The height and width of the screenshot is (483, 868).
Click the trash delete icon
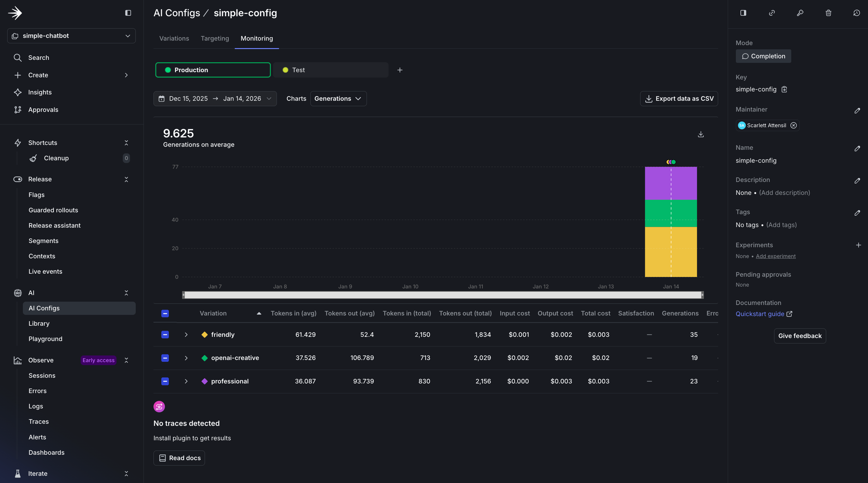828,13
